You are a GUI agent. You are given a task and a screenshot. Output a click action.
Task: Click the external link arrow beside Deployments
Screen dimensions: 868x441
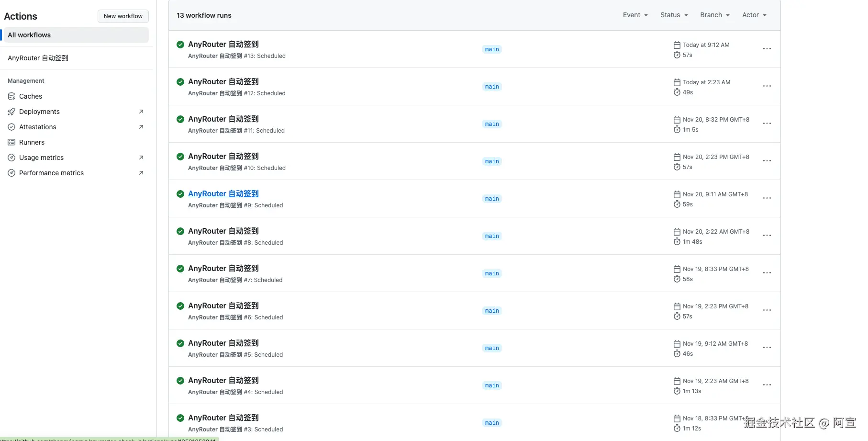pyautogui.click(x=141, y=112)
